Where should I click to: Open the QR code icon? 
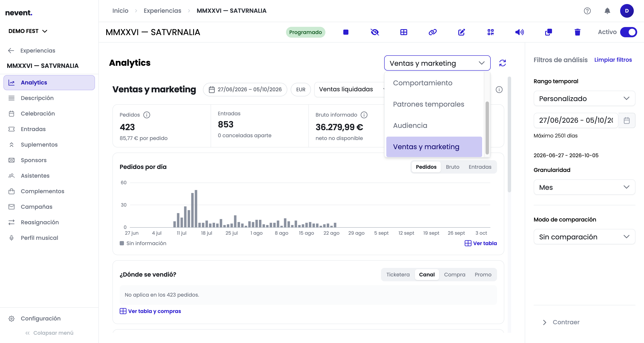[490, 32]
